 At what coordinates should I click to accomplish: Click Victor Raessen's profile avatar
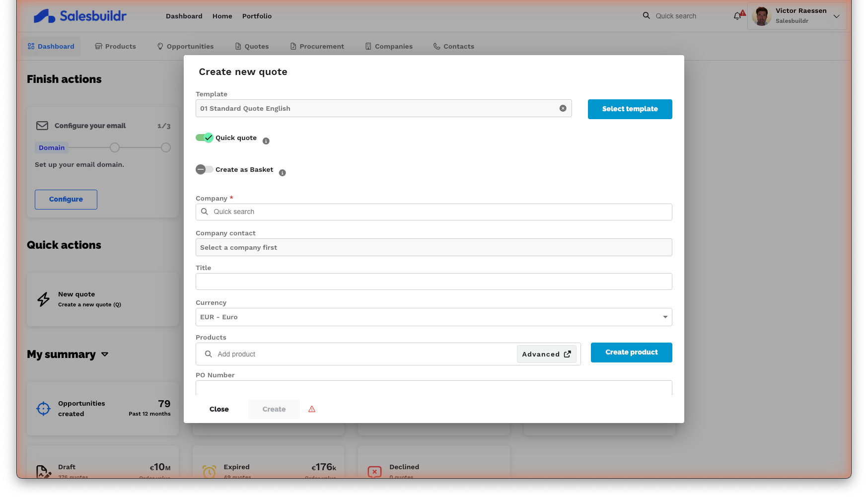(x=761, y=16)
